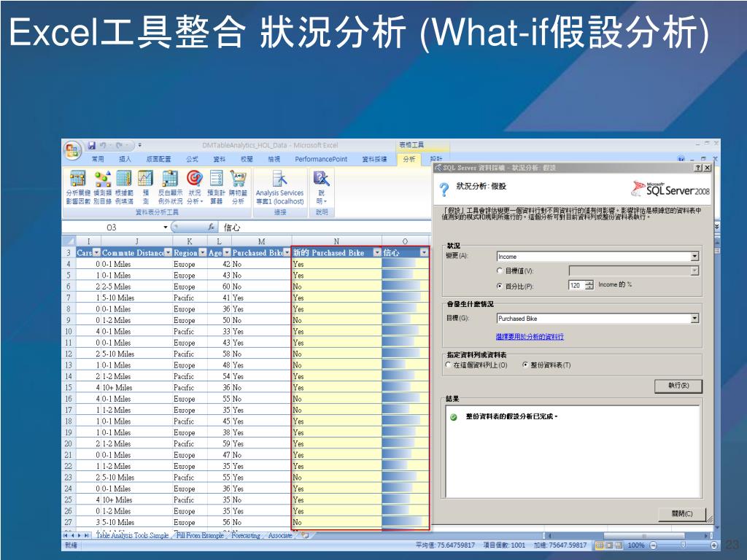Click the percentage field showing 120
Image resolution: width=747 pixels, height=560 pixels.
click(576, 285)
